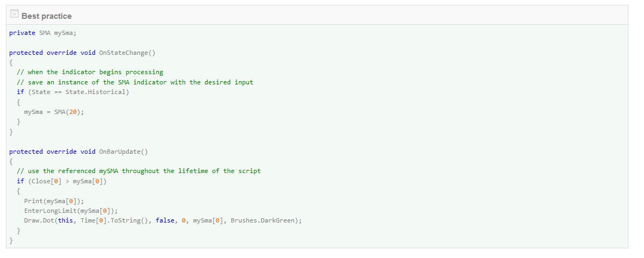Click the Best practice code snippet icon
644x258 pixels.
tap(14, 15)
